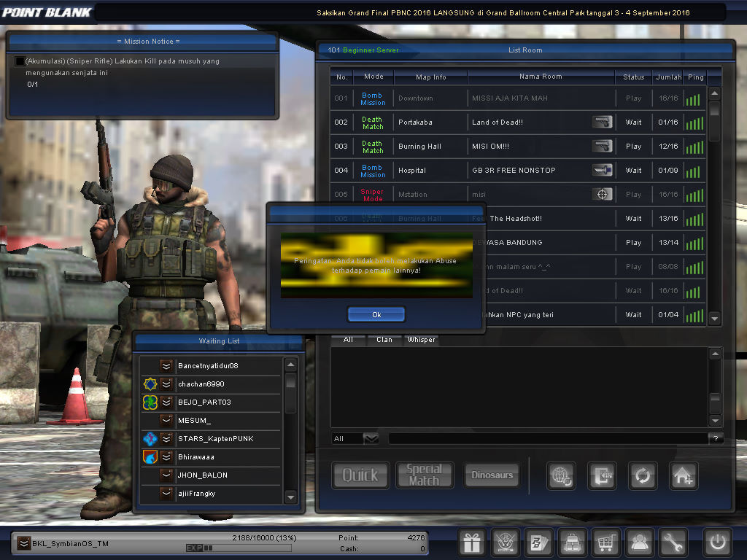Click rank badge beside JHON_BALON
Image resolution: width=747 pixels, height=560 pixels.
166,475
